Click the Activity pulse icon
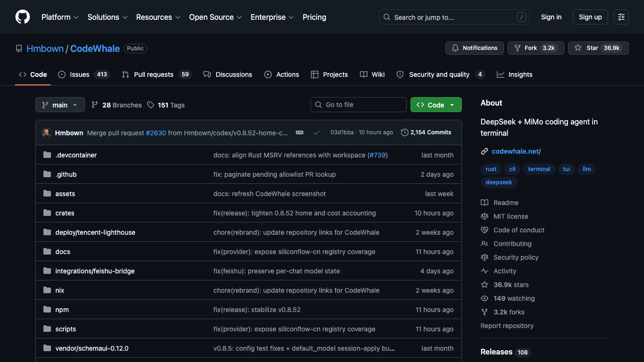The width and height of the screenshot is (644, 362). click(x=485, y=271)
